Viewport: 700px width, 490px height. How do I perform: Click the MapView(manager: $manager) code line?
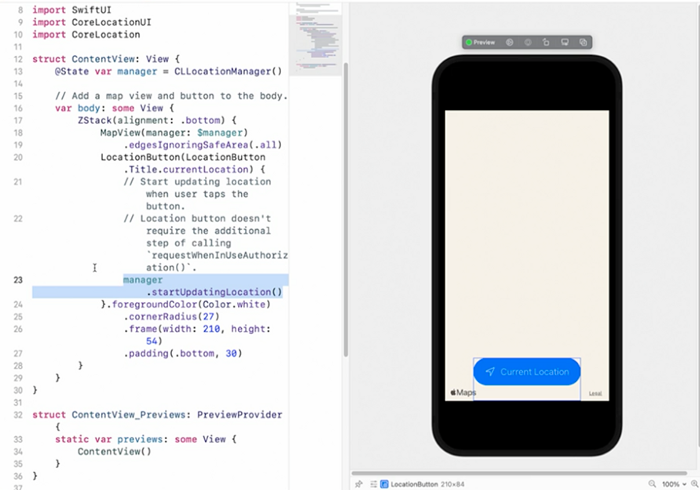(173, 133)
